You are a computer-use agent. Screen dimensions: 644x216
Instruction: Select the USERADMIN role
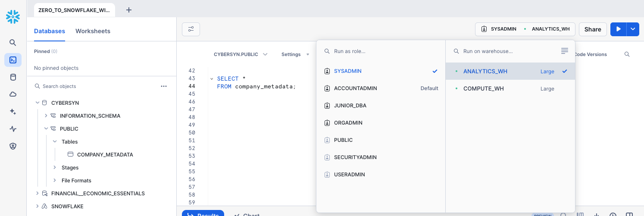[x=381, y=175]
